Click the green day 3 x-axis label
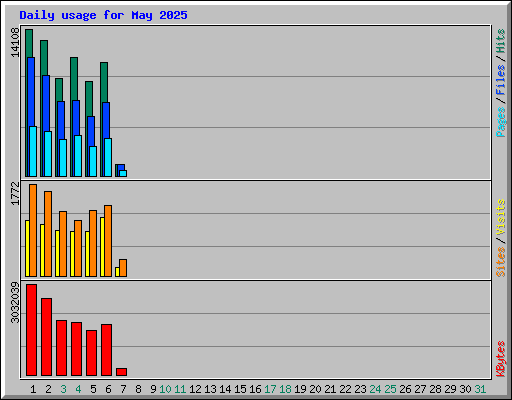Screen dimensions: 512x400 pyautogui.click(x=63, y=389)
